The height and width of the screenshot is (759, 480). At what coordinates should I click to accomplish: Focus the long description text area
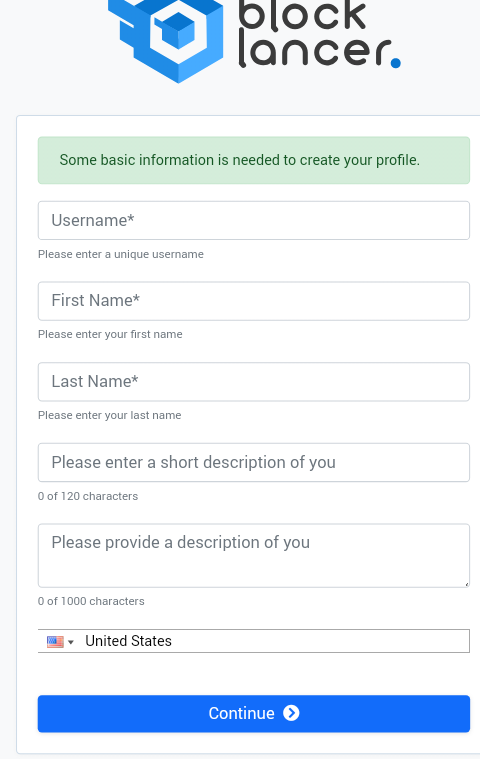254,556
